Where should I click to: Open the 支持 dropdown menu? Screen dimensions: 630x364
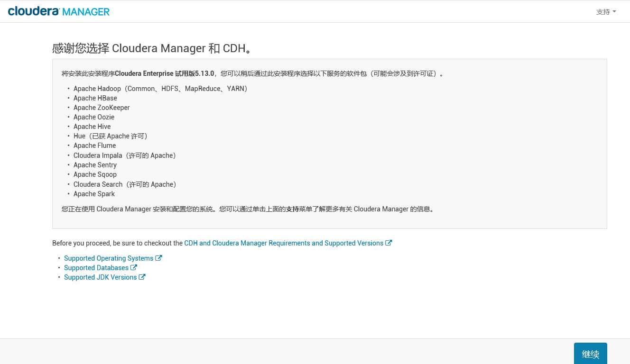tap(606, 12)
